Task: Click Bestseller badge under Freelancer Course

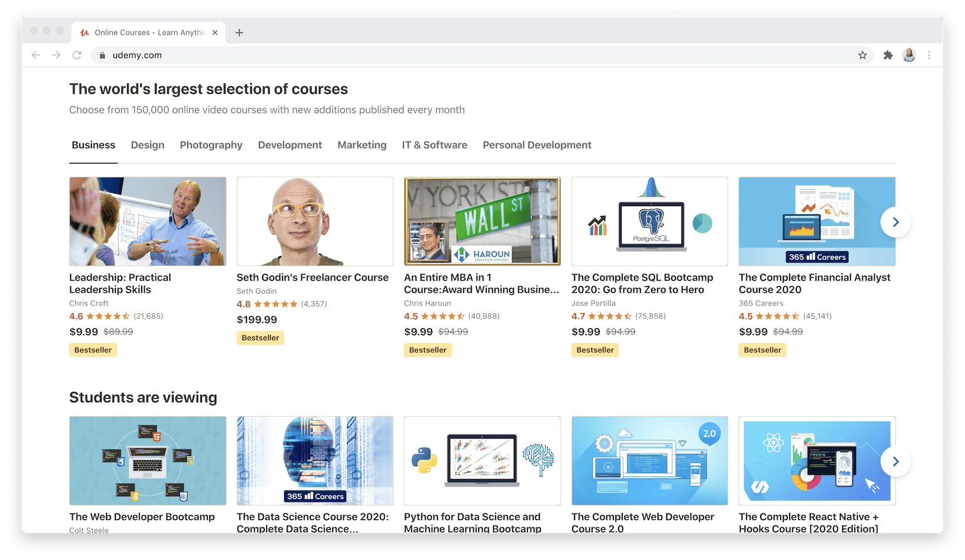Action: [x=261, y=338]
